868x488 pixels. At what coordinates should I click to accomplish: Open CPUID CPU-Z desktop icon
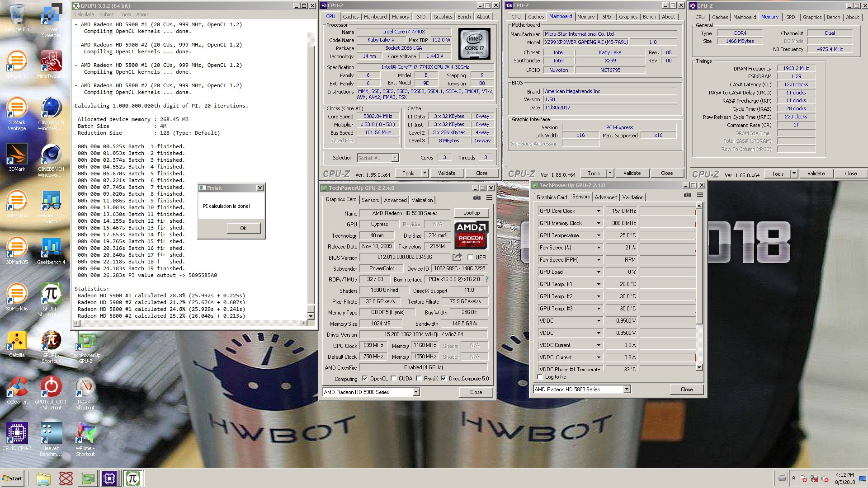tap(17, 437)
